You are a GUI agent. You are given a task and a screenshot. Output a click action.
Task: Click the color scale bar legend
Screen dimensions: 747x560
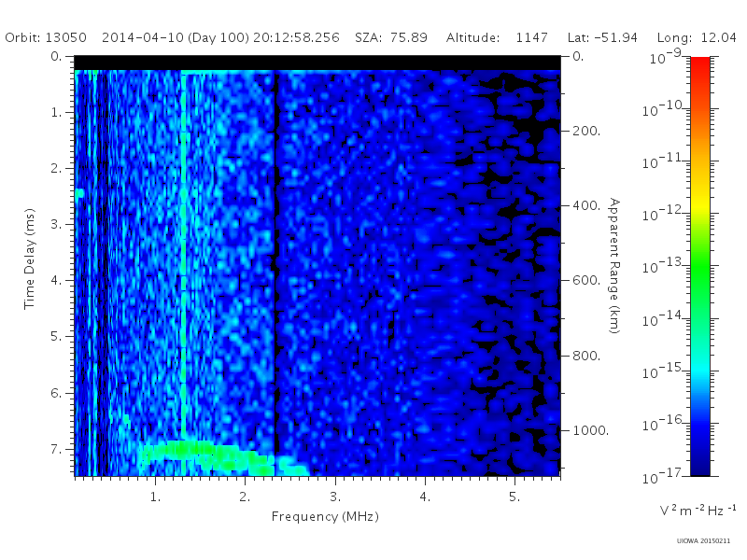click(x=700, y=266)
